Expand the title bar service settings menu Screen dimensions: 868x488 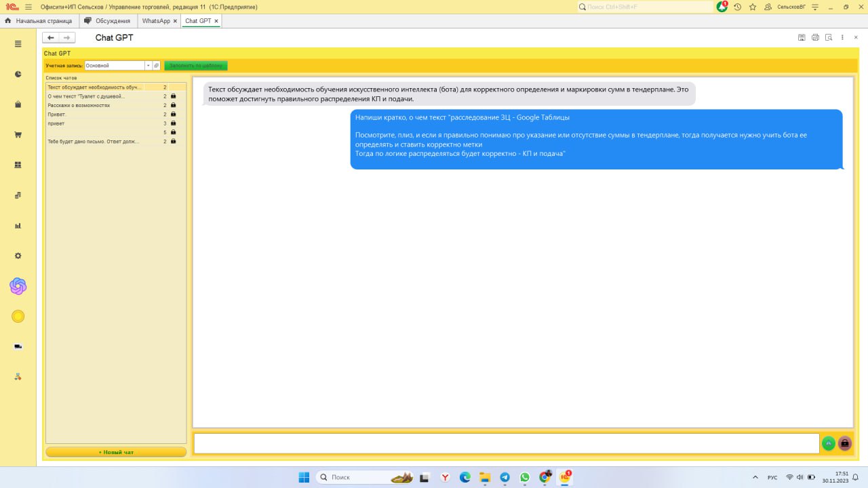coord(816,7)
